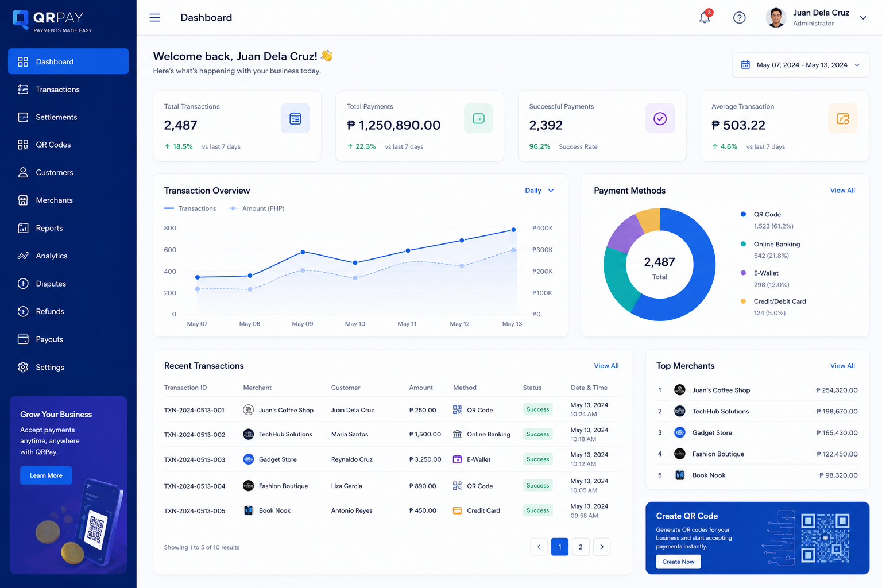Click Book Nook logo in Top Merchants
882x588 pixels.
(x=680, y=475)
